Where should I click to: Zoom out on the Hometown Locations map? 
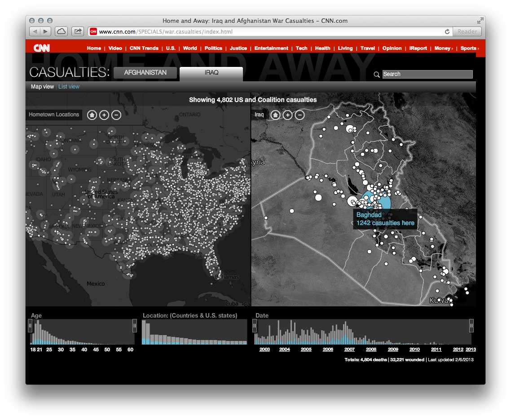(x=116, y=115)
